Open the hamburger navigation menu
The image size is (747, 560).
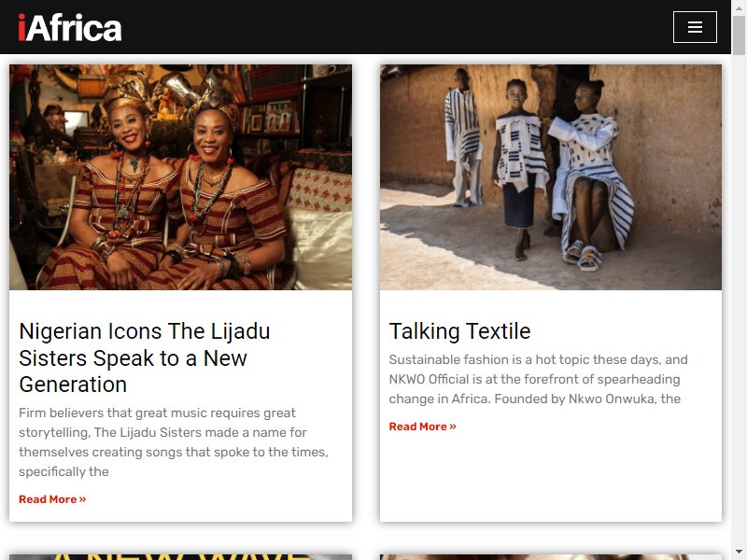click(695, 27)
